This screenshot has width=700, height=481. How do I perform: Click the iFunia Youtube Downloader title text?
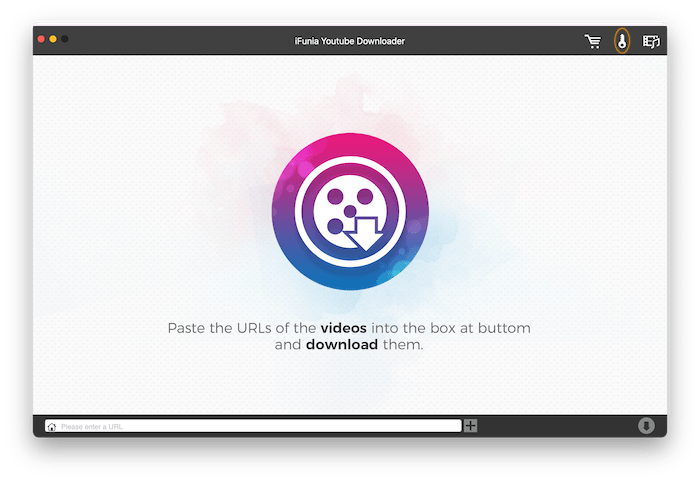[350, 41]
